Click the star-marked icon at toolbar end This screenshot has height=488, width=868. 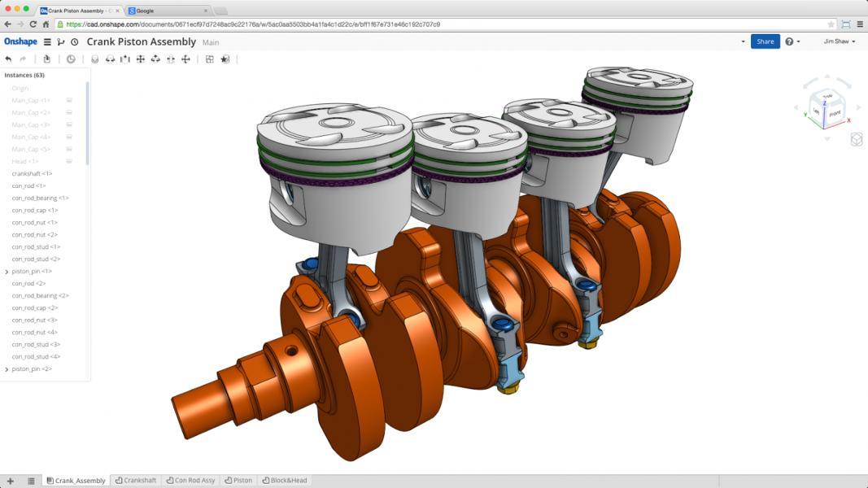pos(225,59)
